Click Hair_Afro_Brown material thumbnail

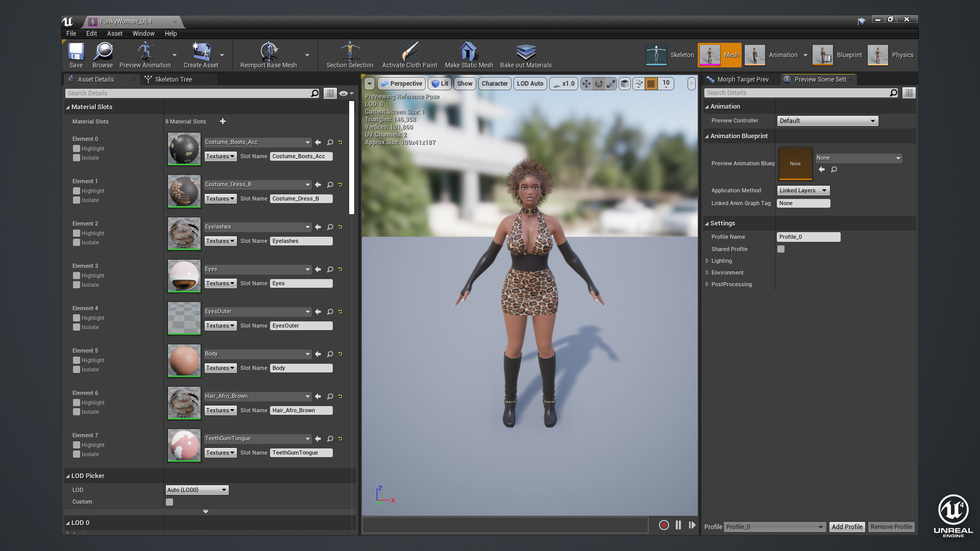pos(184,403)
